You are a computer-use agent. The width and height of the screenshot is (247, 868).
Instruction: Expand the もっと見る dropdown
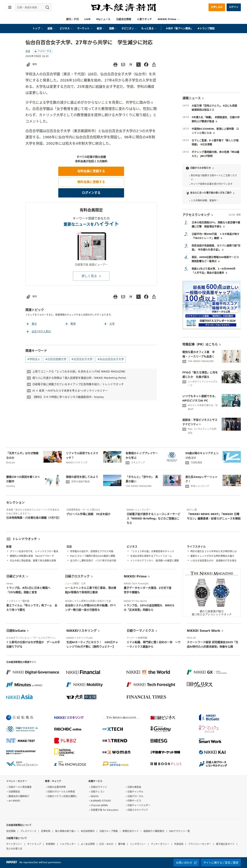tap(149, 28)
